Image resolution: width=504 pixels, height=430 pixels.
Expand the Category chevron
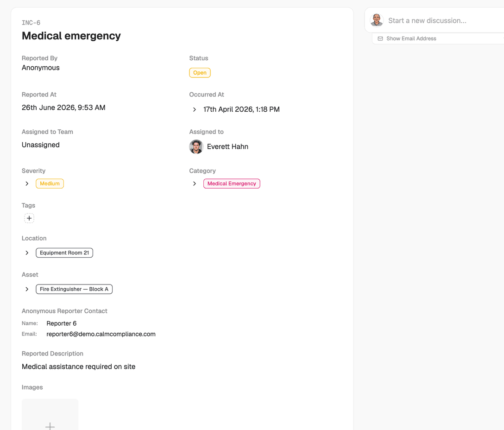click(x=195, y=183)
